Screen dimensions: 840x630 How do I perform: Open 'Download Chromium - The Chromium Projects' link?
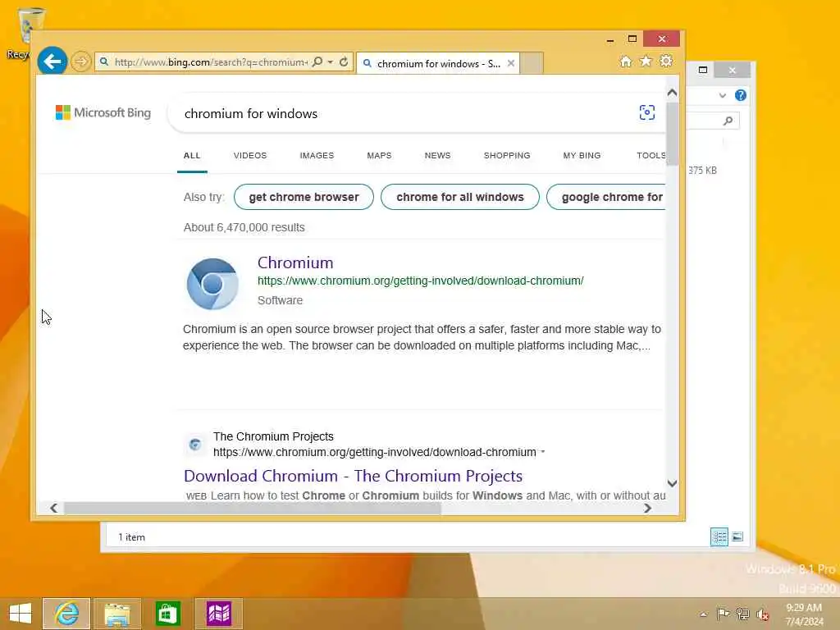[353, 476]
